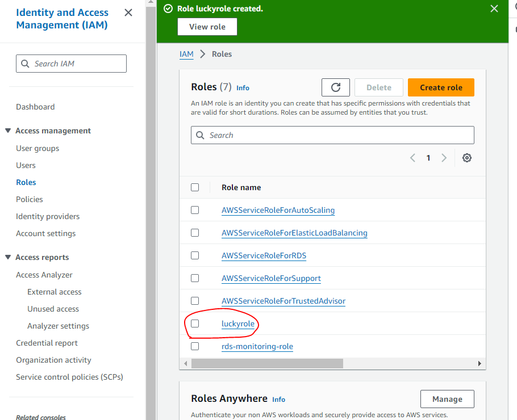This screenshot has width=517, height=420.
Task: Open AWSServiceRoleForTrustedAdvisor role link
Action: point(283,301)
